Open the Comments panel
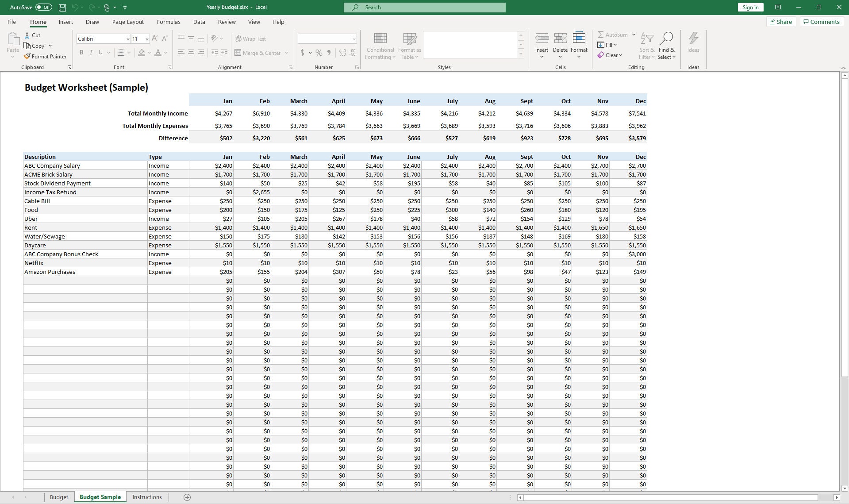 coord(821,21)
